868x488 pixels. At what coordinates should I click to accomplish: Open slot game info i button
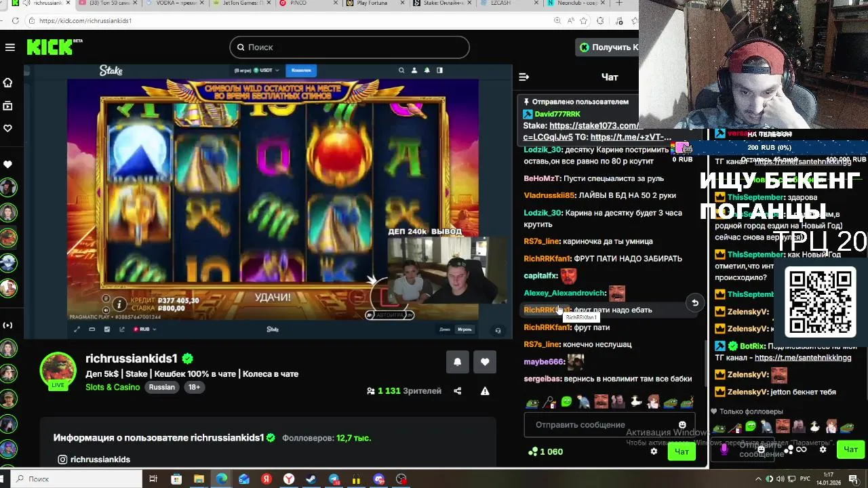pos(119,304)
